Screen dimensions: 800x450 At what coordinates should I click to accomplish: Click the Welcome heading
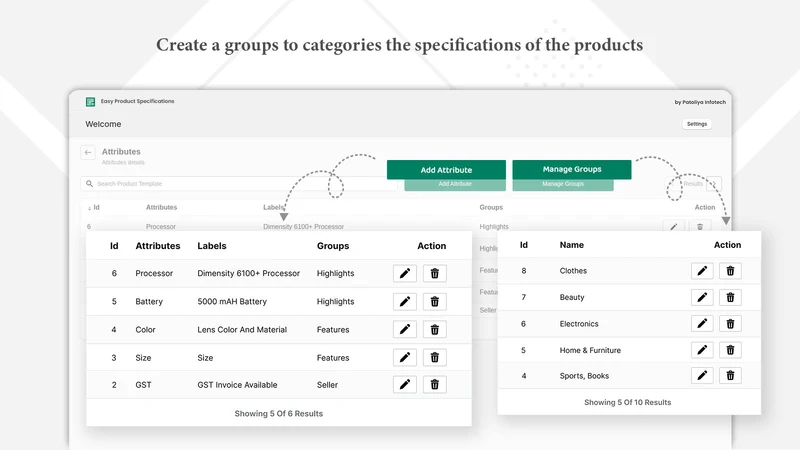[x=103, y=124]
